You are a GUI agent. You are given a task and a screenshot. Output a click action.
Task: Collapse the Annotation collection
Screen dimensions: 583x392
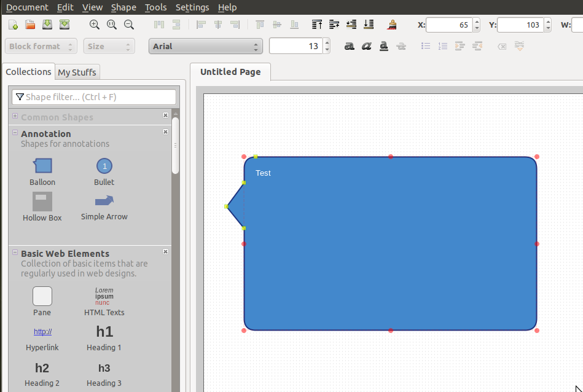(x=15, y=132)
